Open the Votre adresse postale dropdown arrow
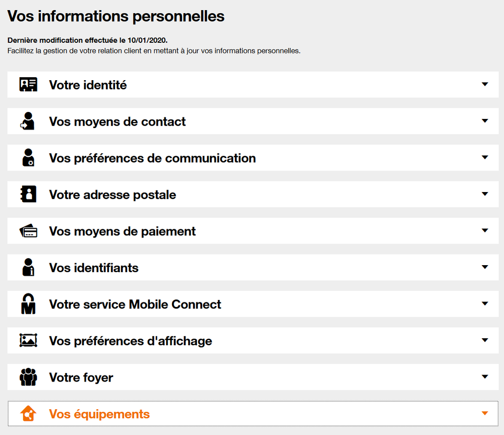 click(x=485, y=194)
